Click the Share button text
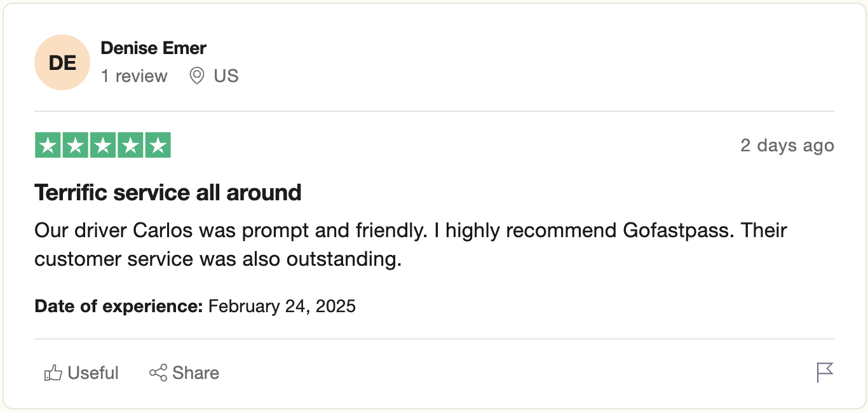Viewport: 868px width, 412px height. [196, 373]
